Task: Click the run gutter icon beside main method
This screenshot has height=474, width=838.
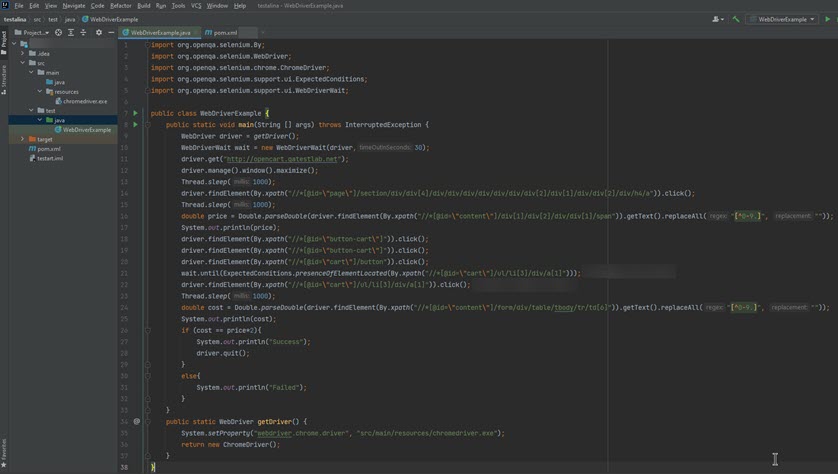Action: pos(135,125)
